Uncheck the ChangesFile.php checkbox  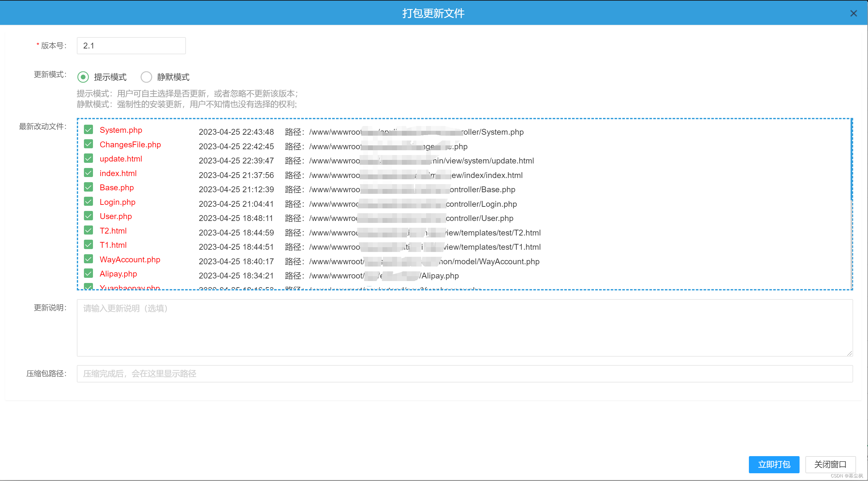click(x=88, y=144)
